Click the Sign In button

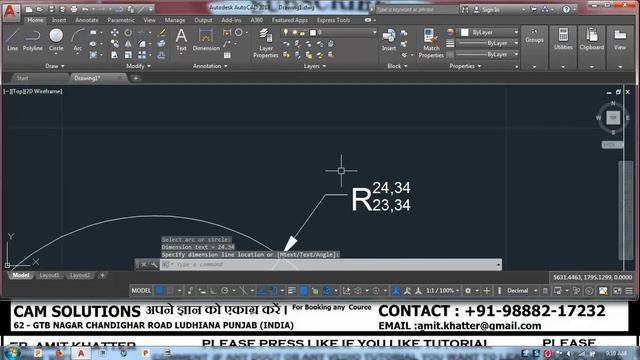pos(487,9)
